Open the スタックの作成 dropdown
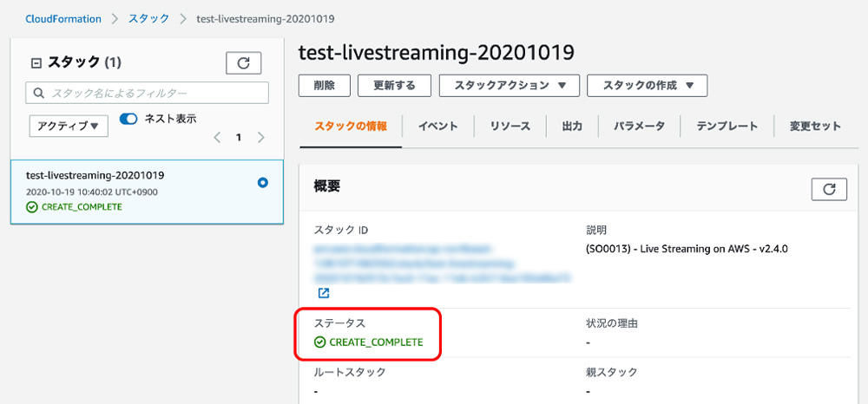Screen dimensions: 868x404 coord(648,86)
